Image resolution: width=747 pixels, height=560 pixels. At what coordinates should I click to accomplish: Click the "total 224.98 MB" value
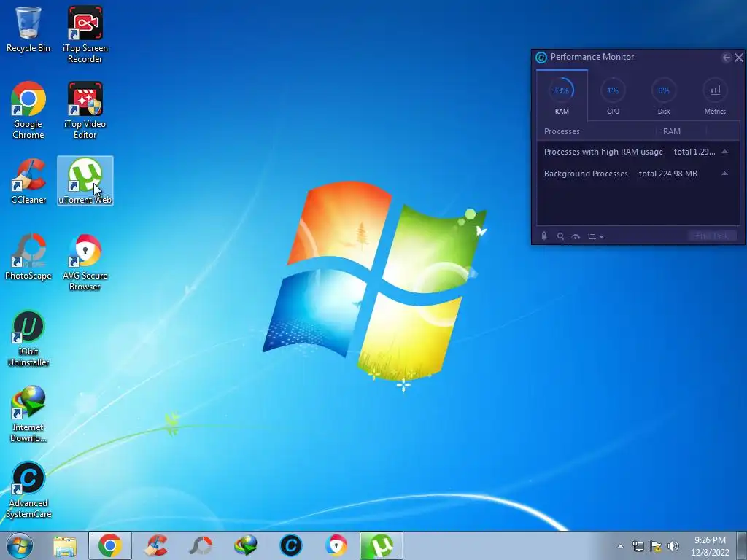[x=667, y=174]
